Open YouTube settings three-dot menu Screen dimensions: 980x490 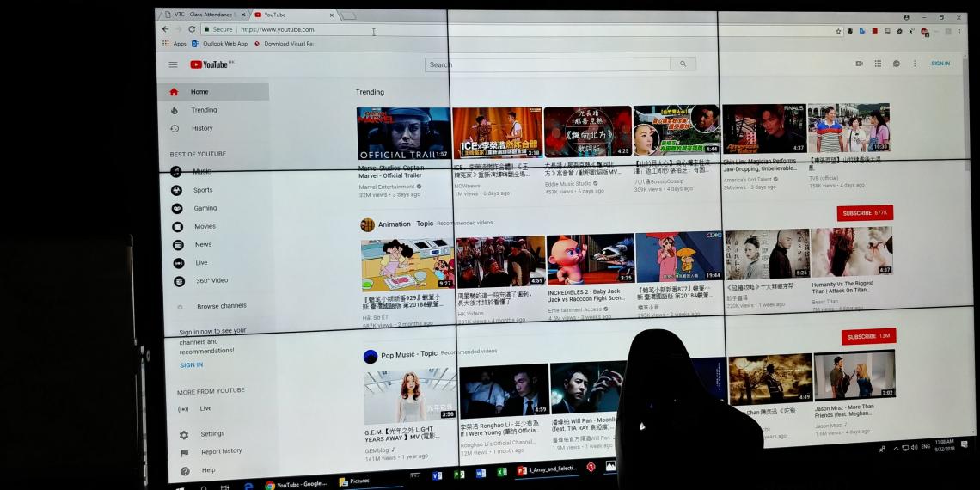click(x=915, y=63)
